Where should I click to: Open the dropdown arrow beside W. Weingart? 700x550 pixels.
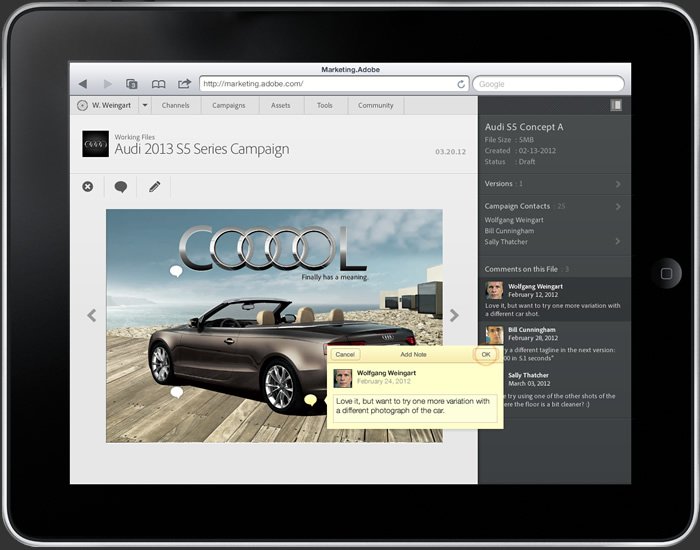[145, 105]
